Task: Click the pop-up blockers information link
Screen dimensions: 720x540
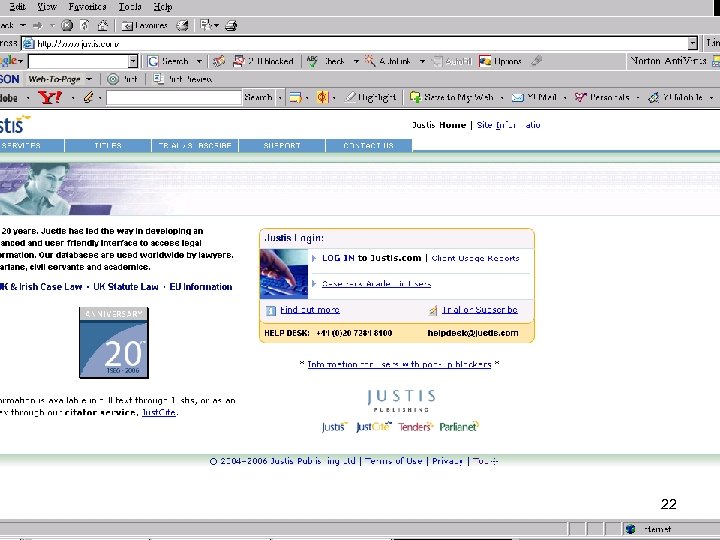Action: coord(399,364)
